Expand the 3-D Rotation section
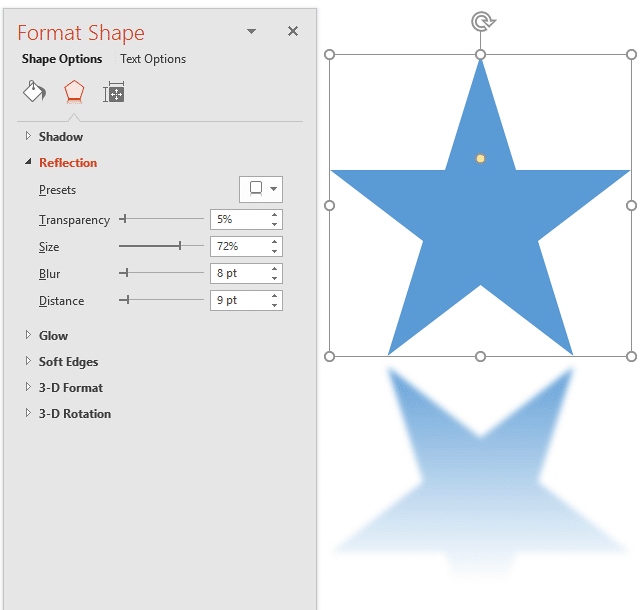 point(74,414)
